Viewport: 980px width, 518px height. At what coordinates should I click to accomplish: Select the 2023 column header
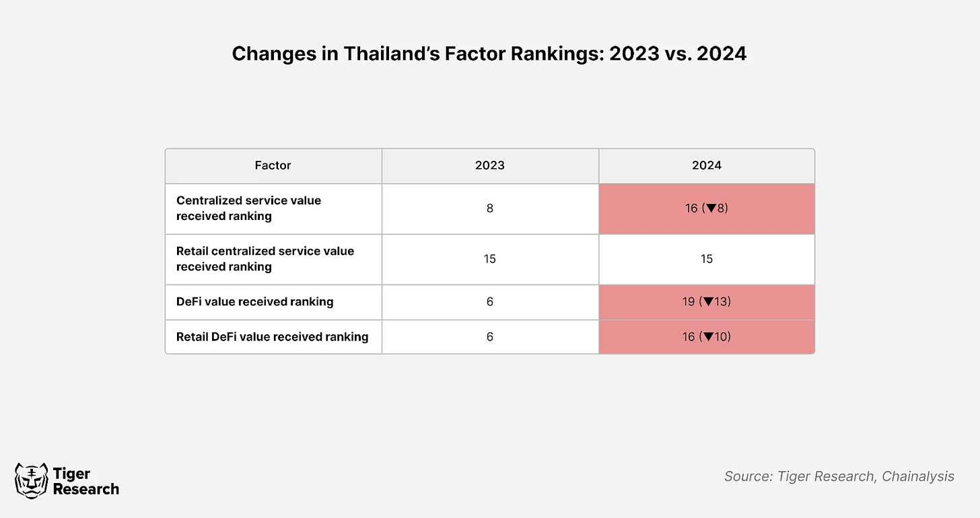489,165
